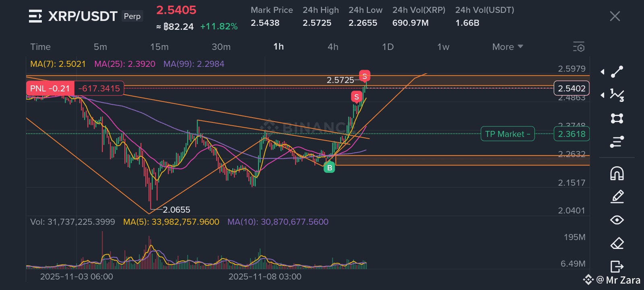This screenshot has width=644, height=290.
Task: Tap the 2025-11-03 06:00 time axis label
Action: coord(76,277)
